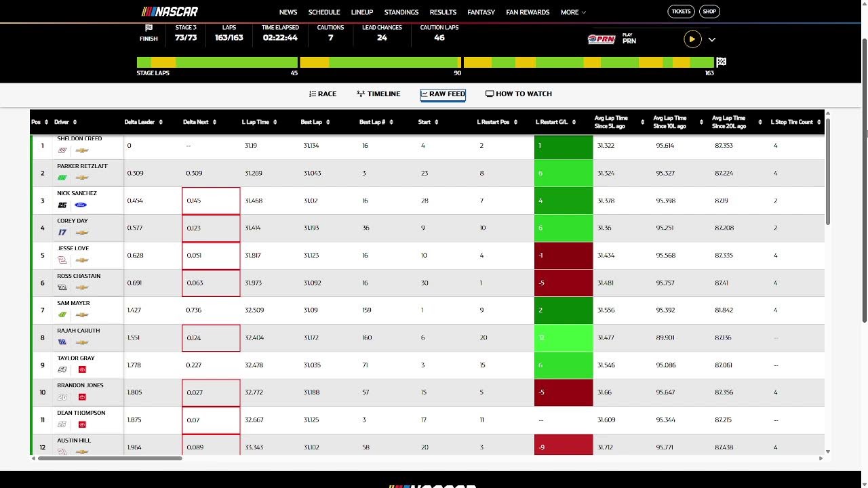Click Nick Sanchez's car number 25 icon
This screenshot has height=488, width=868.
point(62,205)
